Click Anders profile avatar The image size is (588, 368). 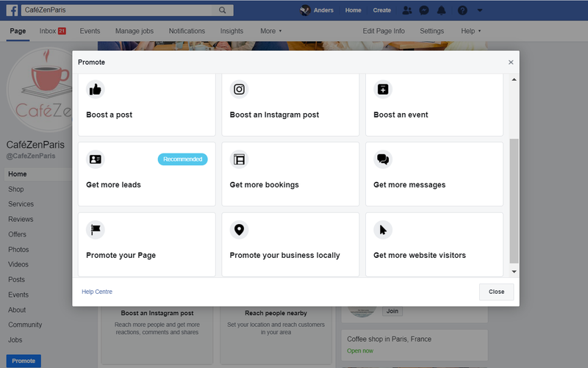coord(305,10)
